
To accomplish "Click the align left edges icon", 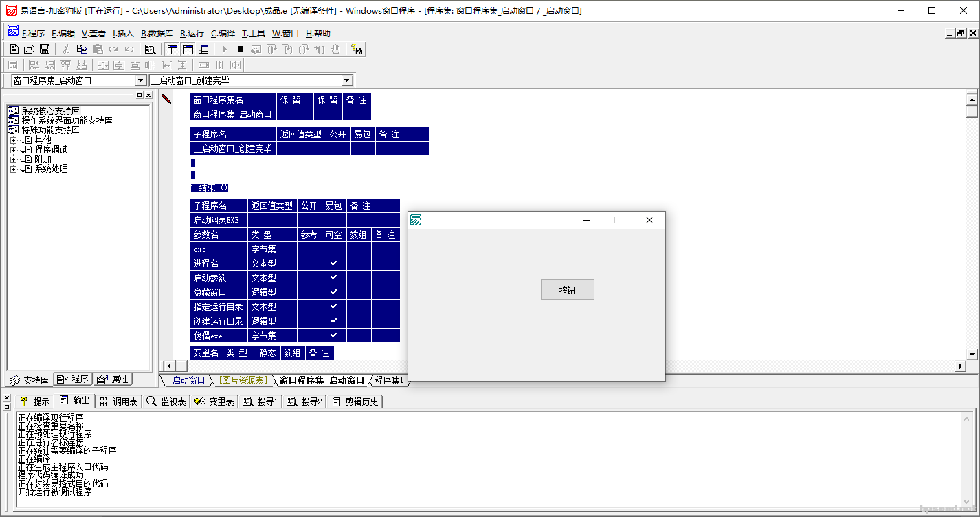I will pyautogui.click(x=34, y=65).
